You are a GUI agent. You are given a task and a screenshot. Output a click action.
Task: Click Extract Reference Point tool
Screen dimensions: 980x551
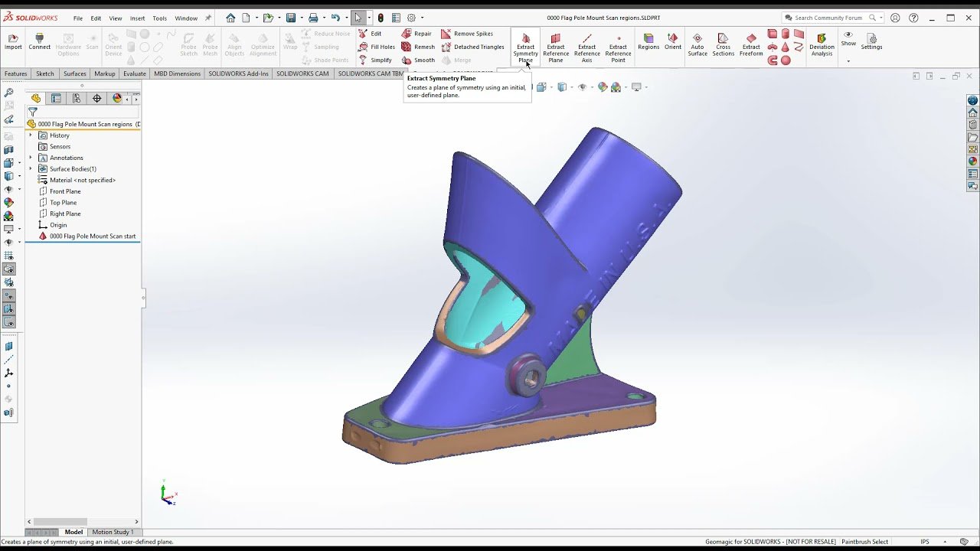click(618, 47)
